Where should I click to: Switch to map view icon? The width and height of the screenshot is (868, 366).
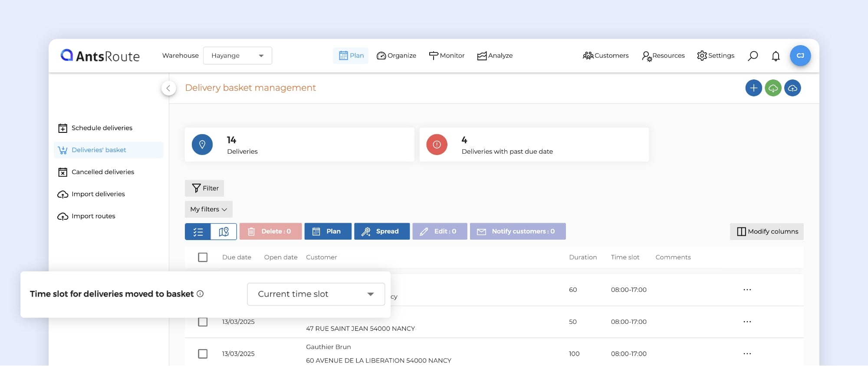click(x=224, y=232)
